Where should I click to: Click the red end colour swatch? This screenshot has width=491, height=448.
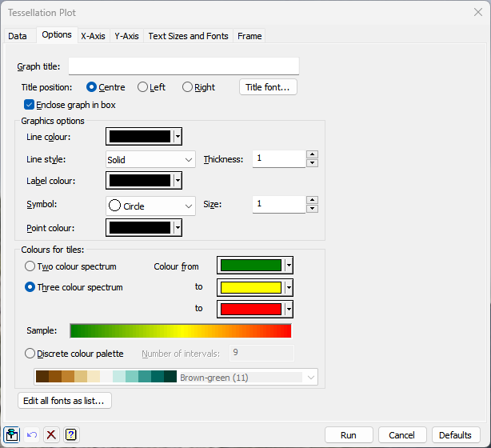[251, 310]
